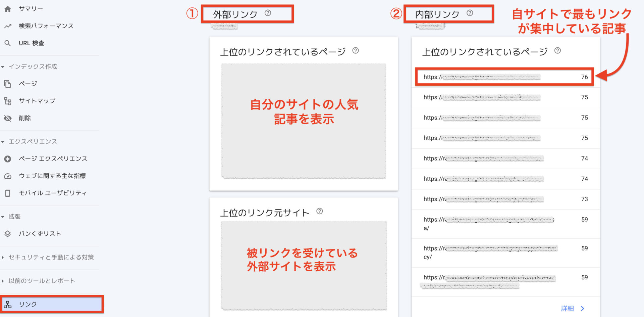Click the phone icon for モバイル ユーザビリティ
The height and width of the screenshot is (317, 644).
(x=8, y=193)
